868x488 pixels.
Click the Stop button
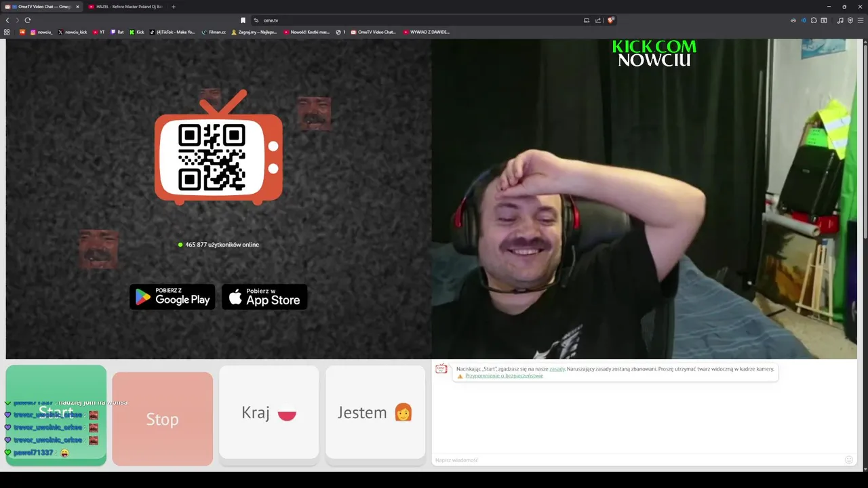163,419
